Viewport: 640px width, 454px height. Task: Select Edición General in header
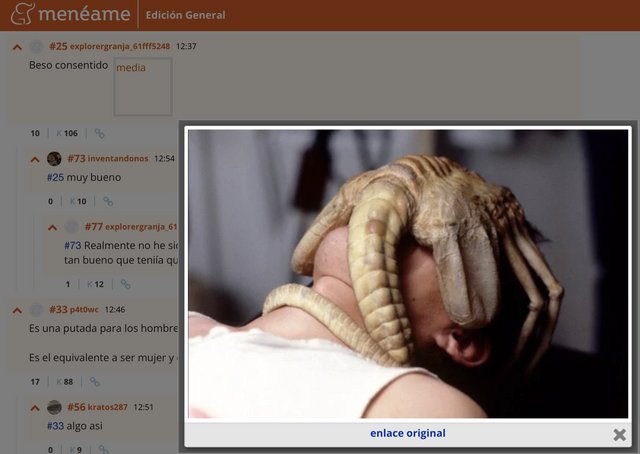point(185,15)
